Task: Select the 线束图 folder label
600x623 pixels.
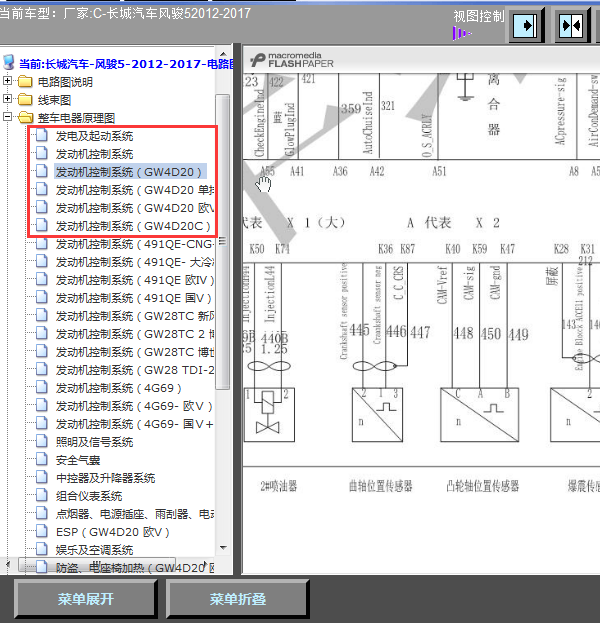Action: pyautogui.click(x=54, y=100)
